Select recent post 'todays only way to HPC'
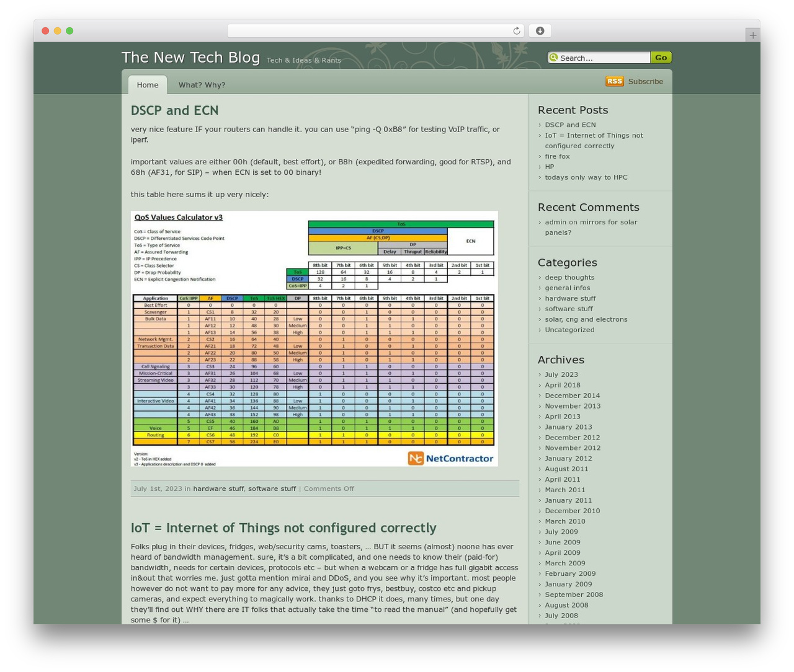The image size is (794, 672). click(586, 177)
